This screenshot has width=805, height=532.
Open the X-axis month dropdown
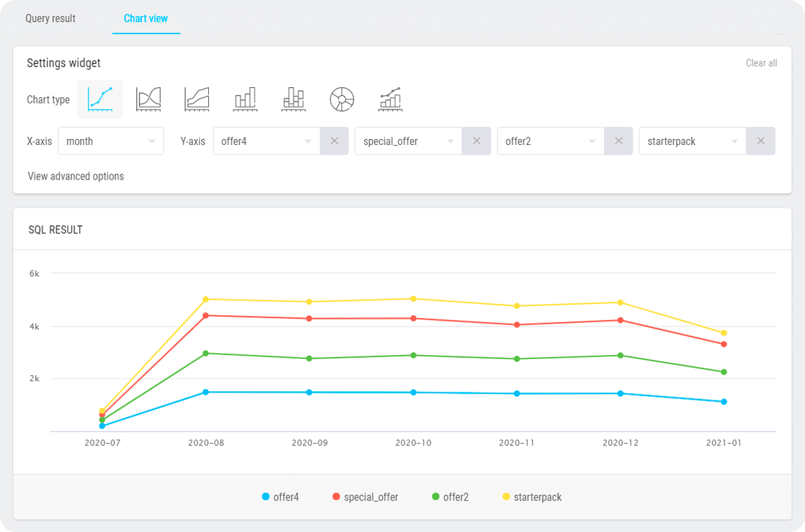(110, 141)
